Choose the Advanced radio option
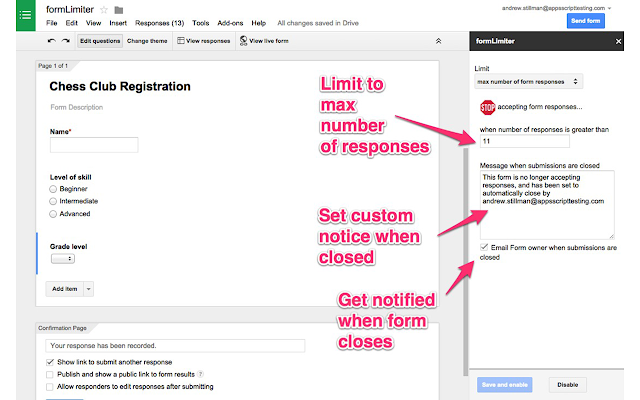This screenshot has height=400, width=640. tap(53, 214)
